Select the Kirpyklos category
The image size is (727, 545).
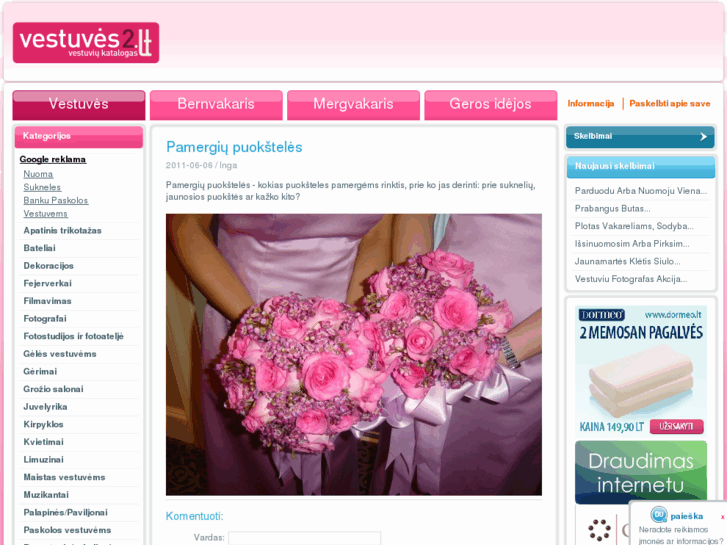43,424
